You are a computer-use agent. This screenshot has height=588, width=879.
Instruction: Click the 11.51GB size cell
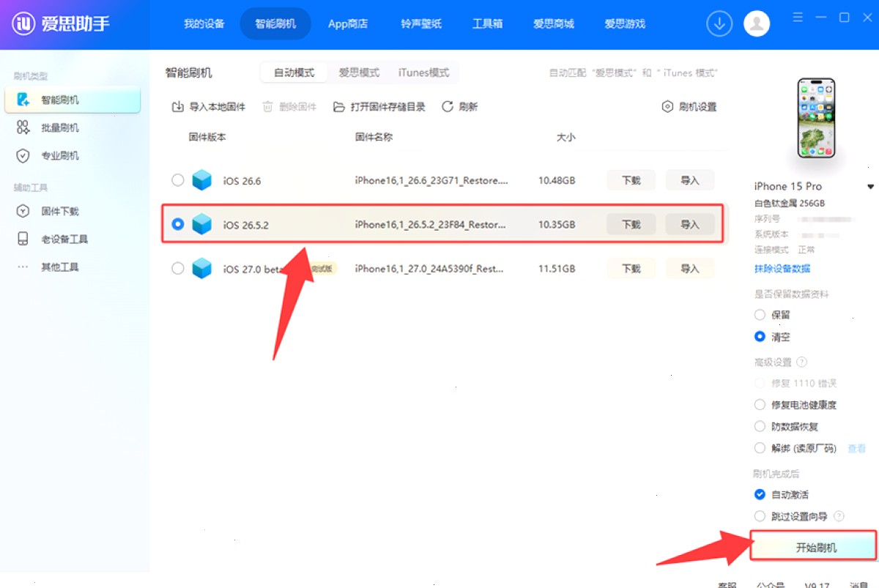557,269
